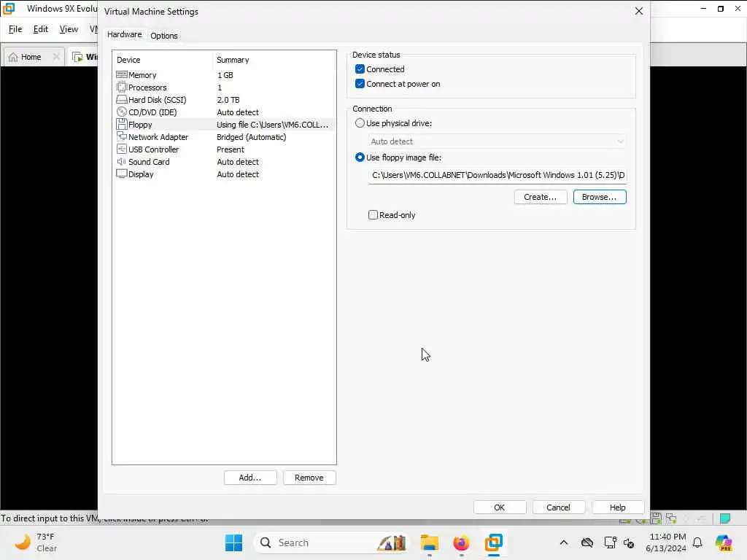Uncheck the Connected checkbox
The height and width of the screenshot is (560, 747).
coord(360,69)
